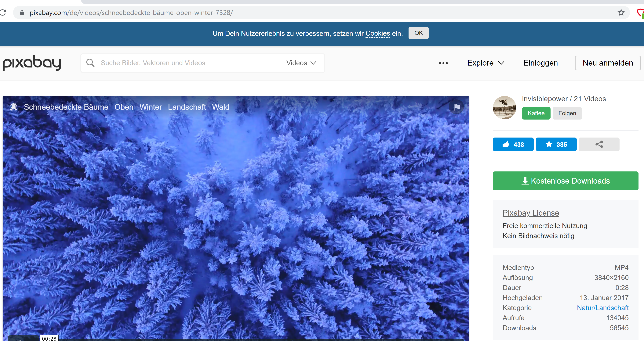Open the Pixabay License link
The image size is (644, 341).
(x=530, y=213)
